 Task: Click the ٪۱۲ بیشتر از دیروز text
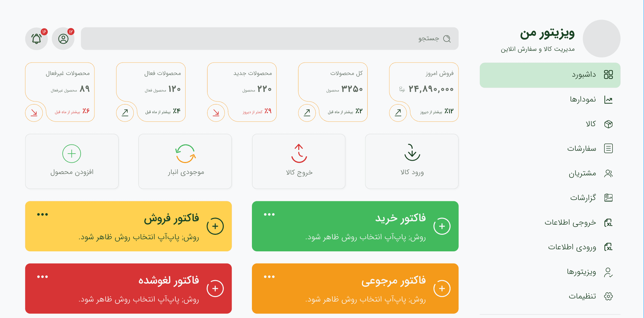click(x=437, y=111)
